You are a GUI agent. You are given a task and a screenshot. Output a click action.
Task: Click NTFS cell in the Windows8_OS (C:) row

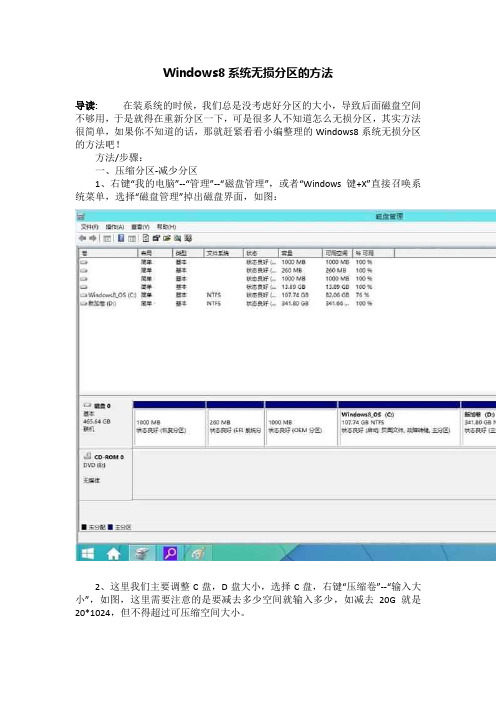214,295
